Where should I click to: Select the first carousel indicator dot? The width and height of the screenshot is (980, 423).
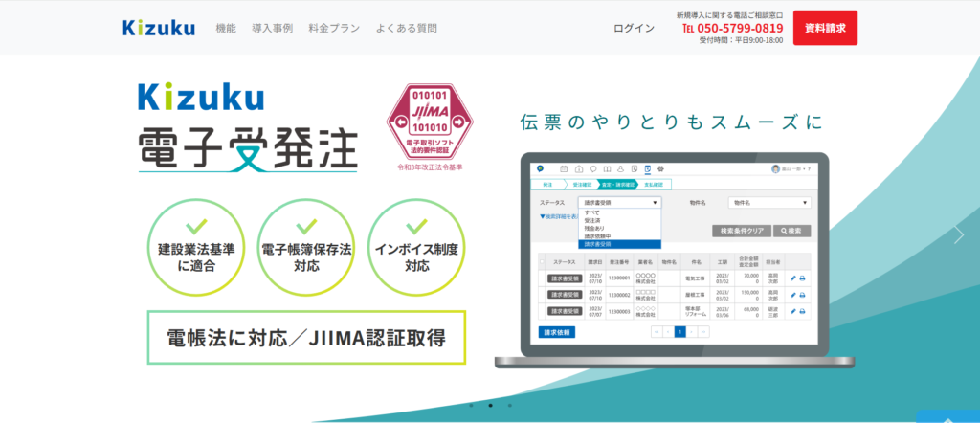[471, 405]
